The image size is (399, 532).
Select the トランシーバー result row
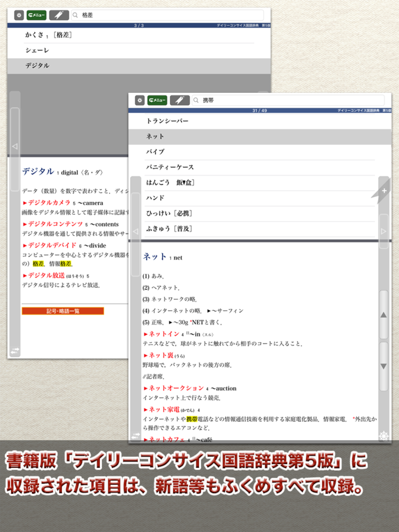tap(259, 121)
